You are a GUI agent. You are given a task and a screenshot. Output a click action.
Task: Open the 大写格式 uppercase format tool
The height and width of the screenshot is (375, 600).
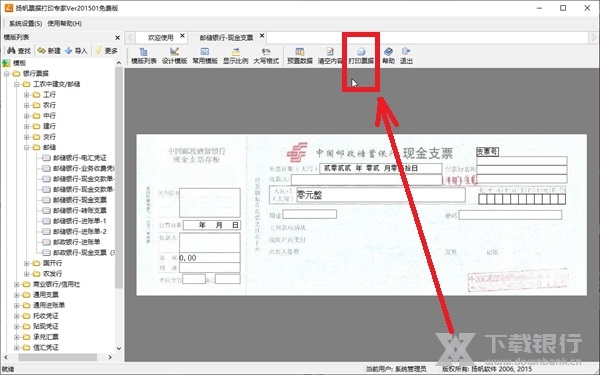266,56
